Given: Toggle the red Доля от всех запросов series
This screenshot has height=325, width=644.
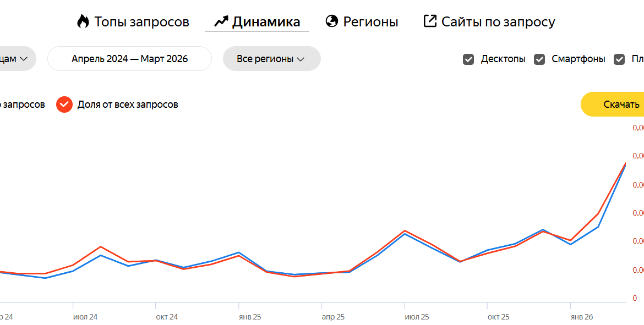Looking at the screenshot, I should click(x=65, y=104).
